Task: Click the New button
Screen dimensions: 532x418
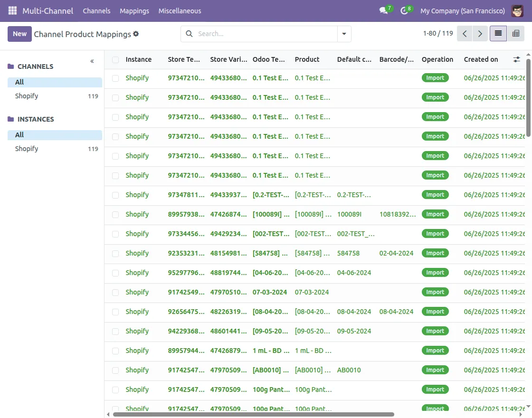Action: coord(19,34)
